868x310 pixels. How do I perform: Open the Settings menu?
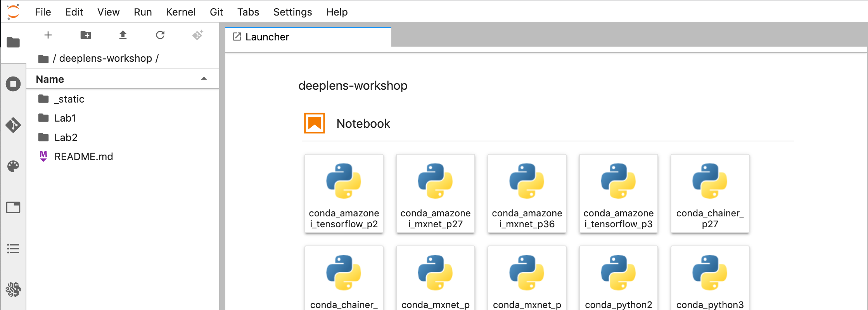pyautogui.click(x=293, y=12)
